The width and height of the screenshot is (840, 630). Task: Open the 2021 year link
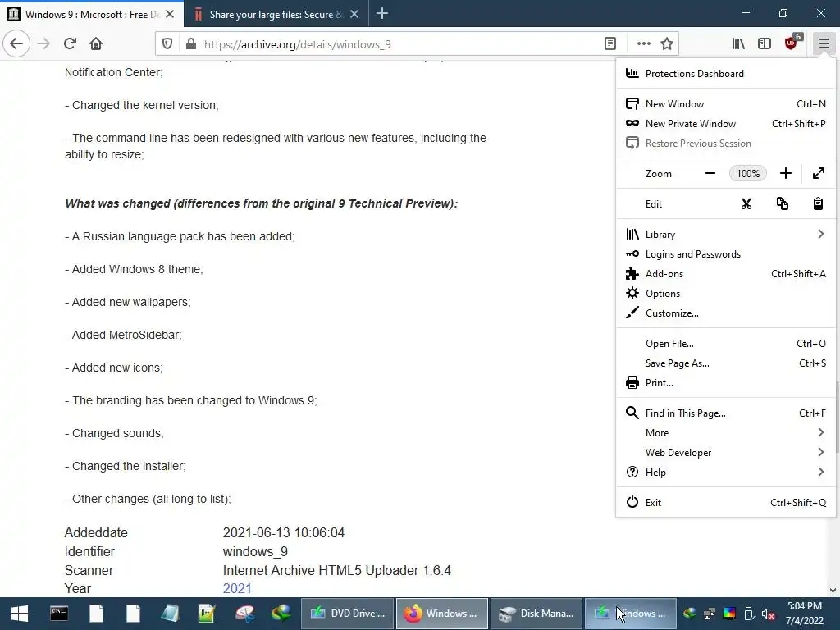coord(237,588)
